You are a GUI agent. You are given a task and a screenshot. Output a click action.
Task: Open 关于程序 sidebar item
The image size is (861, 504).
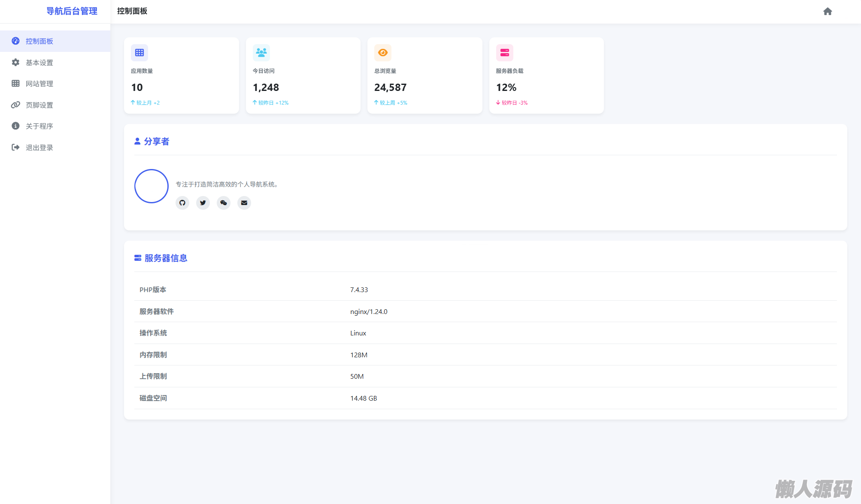point(39,126)
